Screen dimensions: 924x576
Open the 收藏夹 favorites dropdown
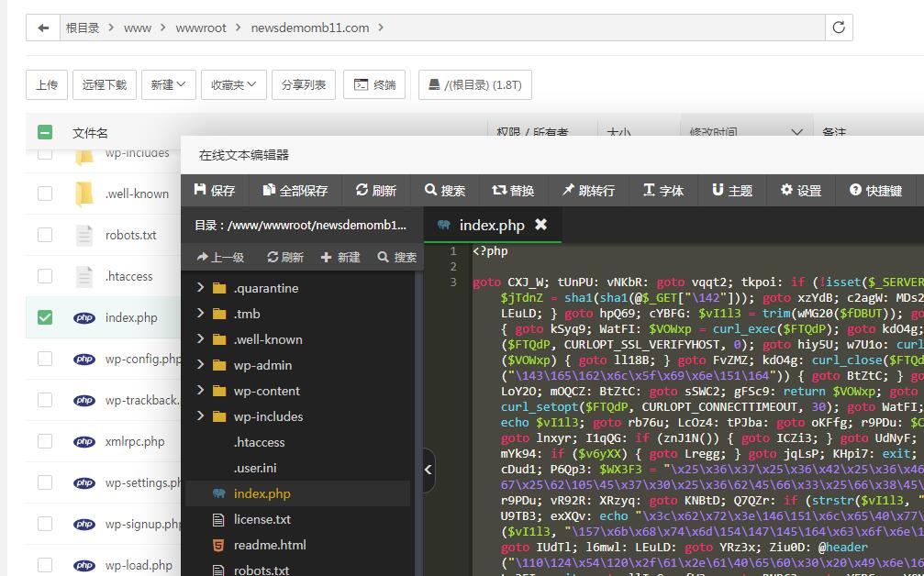tap(234, 84)
